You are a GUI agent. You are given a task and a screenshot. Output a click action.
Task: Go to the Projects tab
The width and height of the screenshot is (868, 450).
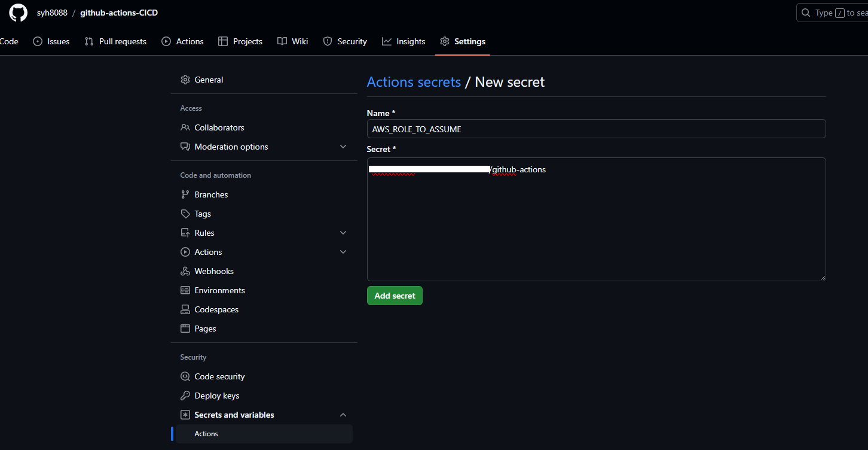(240, 41)
